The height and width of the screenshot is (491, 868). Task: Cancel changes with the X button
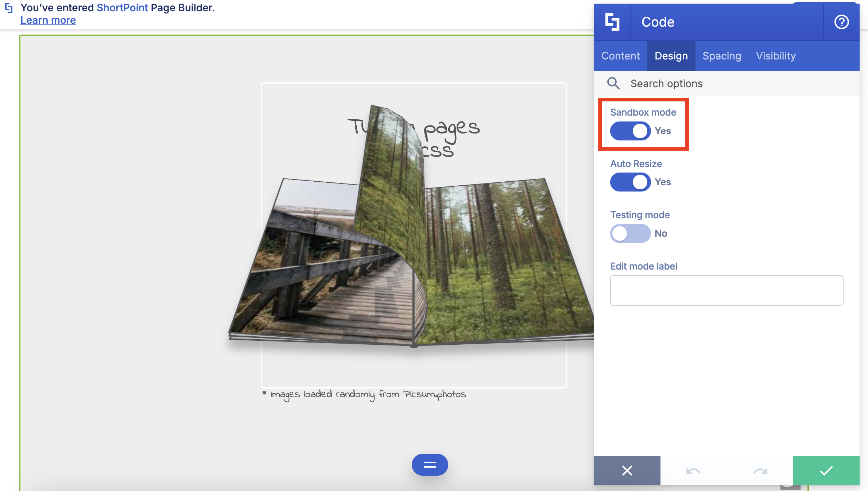627,470
